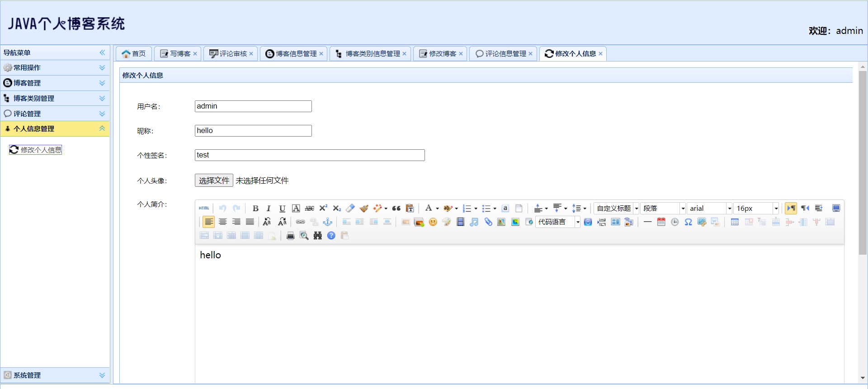Switch editor to HTML source mode

(x=204, y=208)
